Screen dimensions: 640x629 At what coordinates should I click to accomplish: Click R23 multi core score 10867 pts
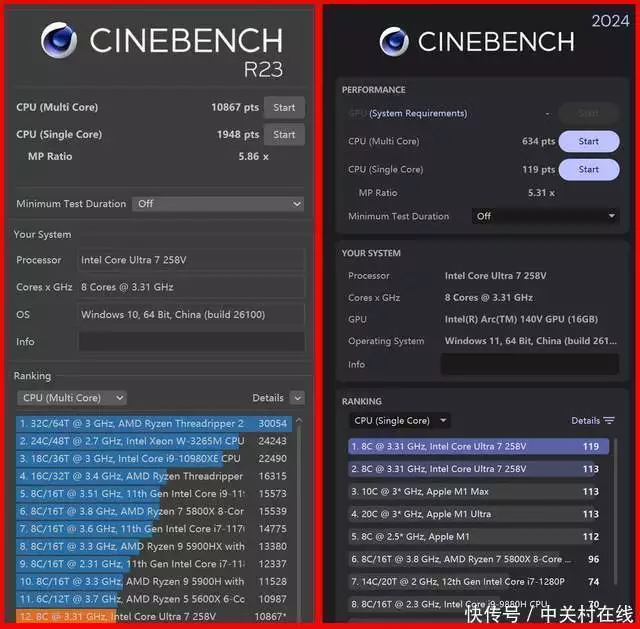click(235, 107)
